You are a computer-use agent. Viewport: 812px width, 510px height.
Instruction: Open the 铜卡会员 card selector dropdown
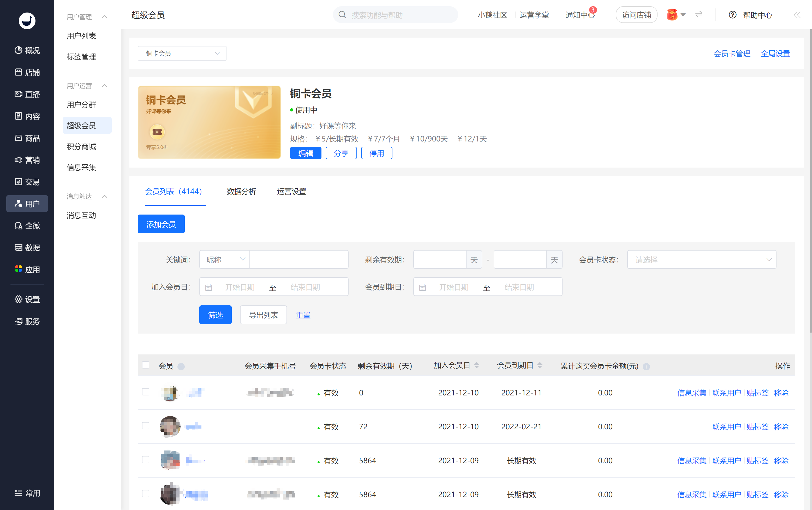pyautogui.click(x=182, y=53)
